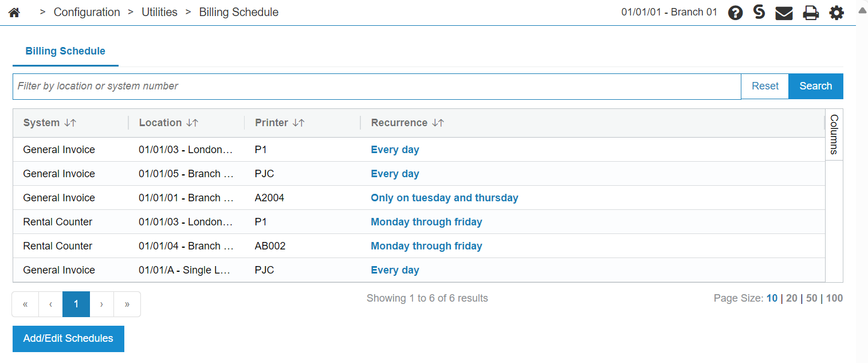Click the S logo icon
The image size is (868, 363).
click(759, 12)
